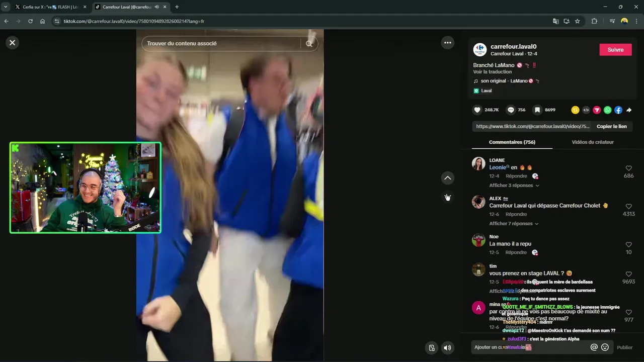This screenshot has width=644, height=362.
Task: Click 'Voir la traduction' link
Action: 492,72
